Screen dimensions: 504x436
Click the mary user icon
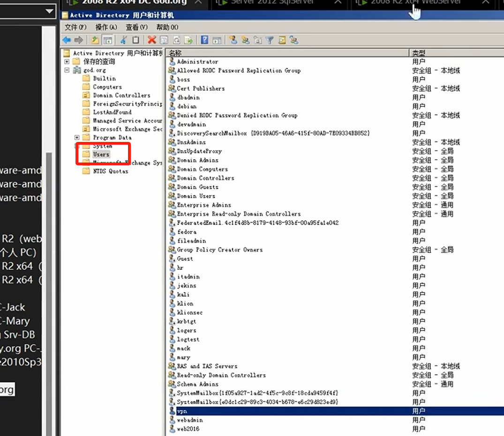click(x=172, y=357)
